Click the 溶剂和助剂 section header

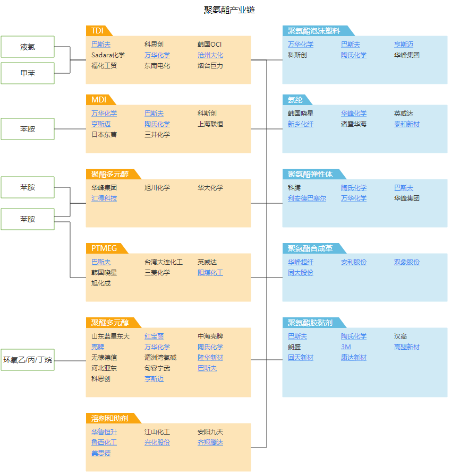[x=113, y=418]
